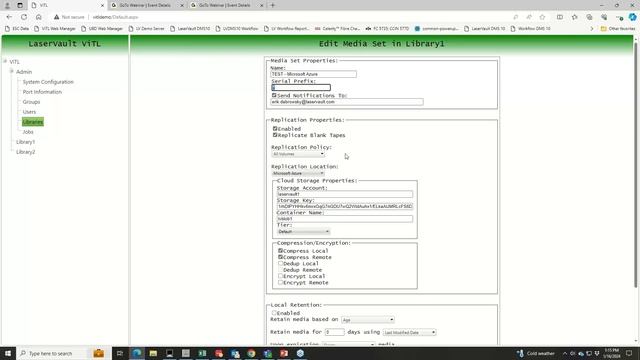Toggle the Replicate Blank Tapes checkbox
The width and height of the screenshot is (640, 360).
(275, 135)
